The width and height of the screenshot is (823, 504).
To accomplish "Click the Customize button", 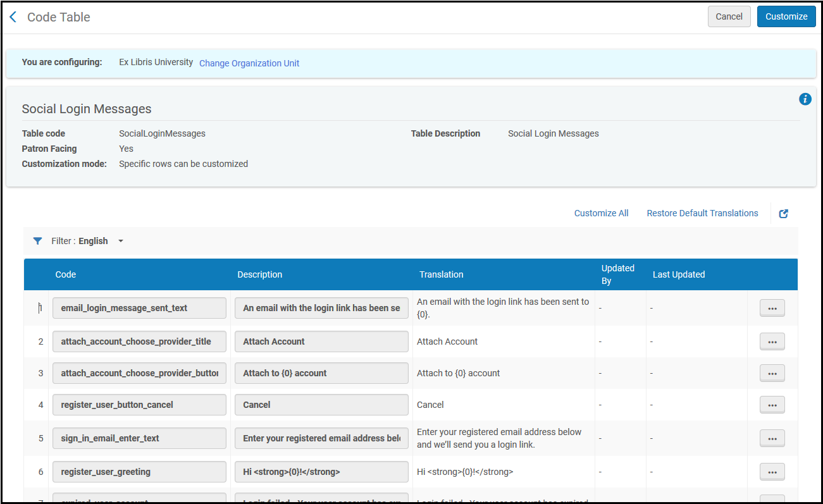I will [786, 16].
